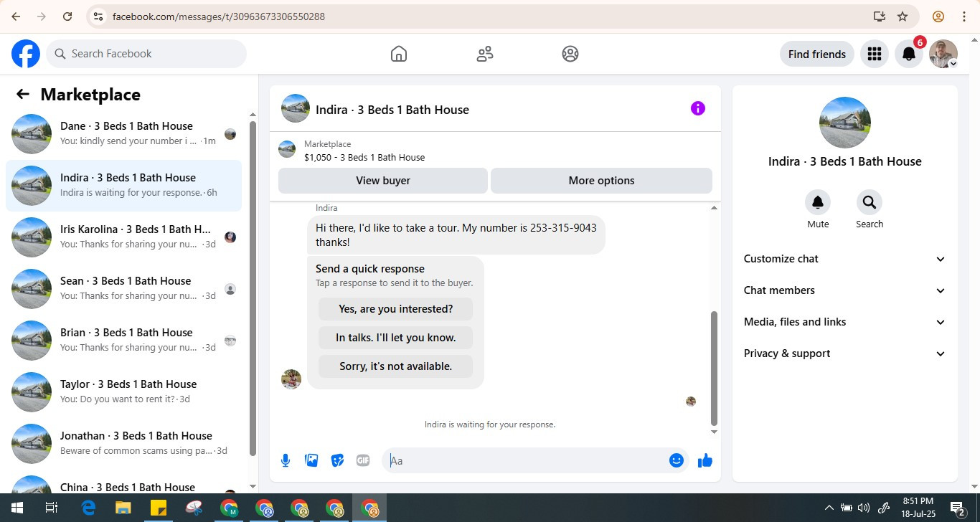The image size is (980, 522).
Task: Launch Edge from the taskbar
Action: (88, 508)
